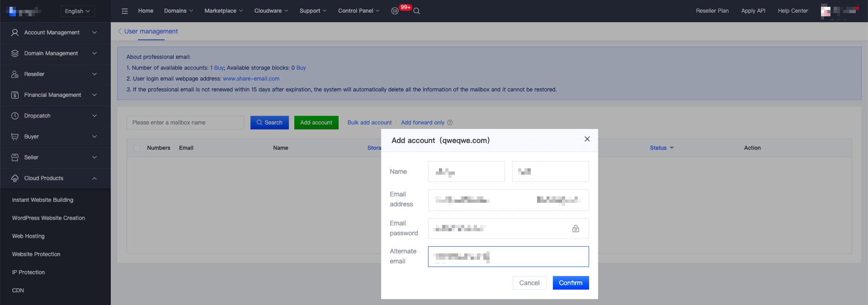The height and width of the screenshot is (305, 868).
Task: Go back using User management arrow
Action: pyautogui.click(x=120, y=31)
